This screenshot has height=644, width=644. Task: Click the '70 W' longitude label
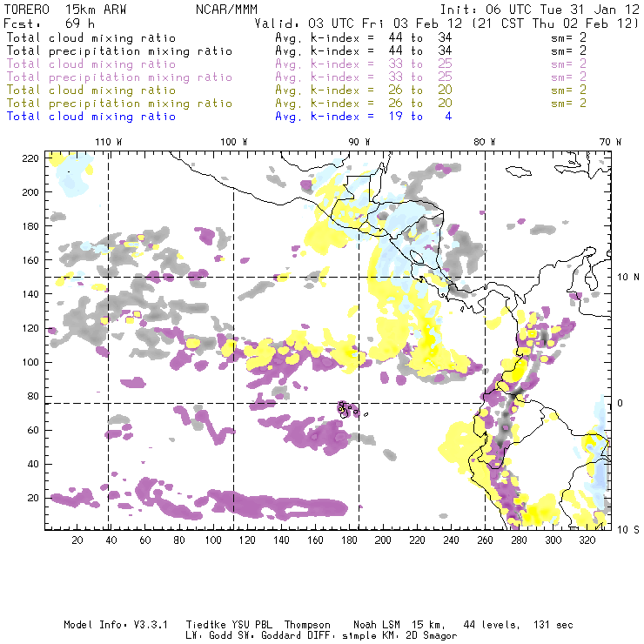(x=610, y=142)
